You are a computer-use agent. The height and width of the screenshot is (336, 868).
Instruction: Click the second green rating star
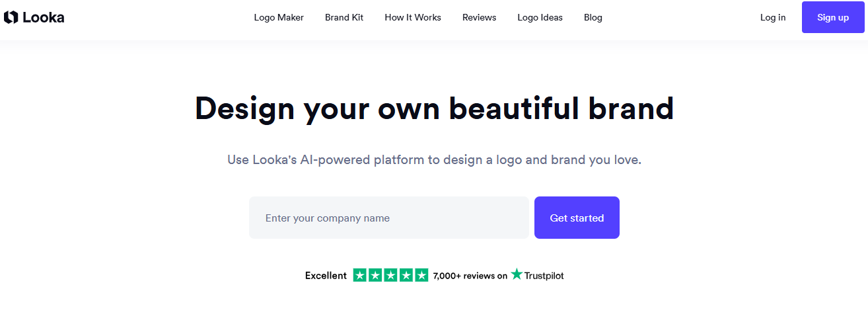pyautogui.click(x=375, y=275)
